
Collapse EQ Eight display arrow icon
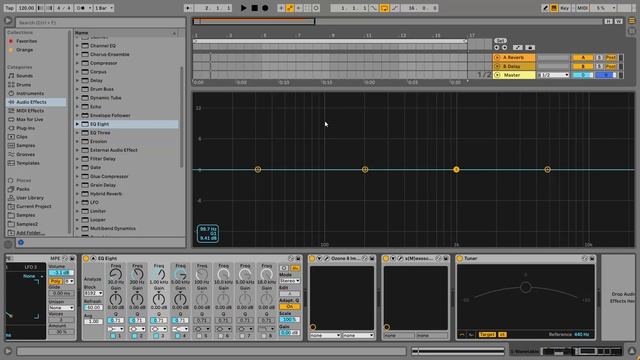pyautogui.click(x=93, y=258)
